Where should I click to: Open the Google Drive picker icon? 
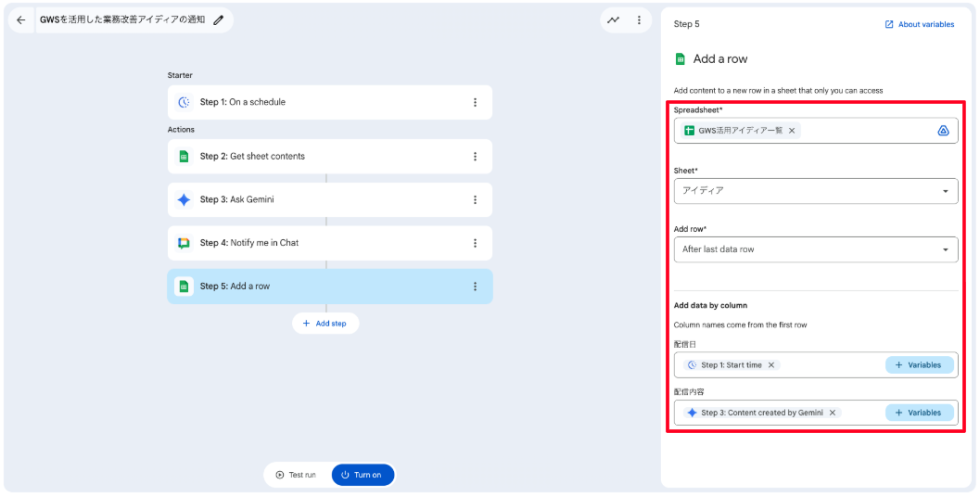[x=943, y=131]
